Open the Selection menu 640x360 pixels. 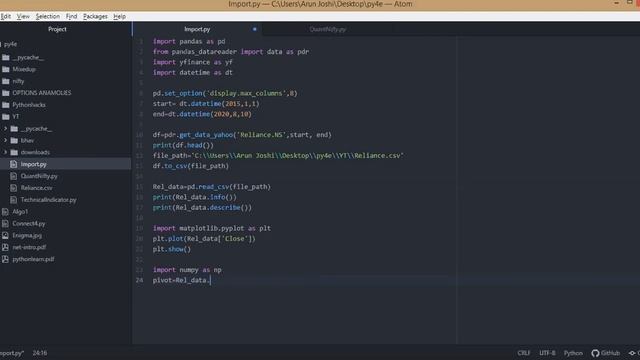47,16
